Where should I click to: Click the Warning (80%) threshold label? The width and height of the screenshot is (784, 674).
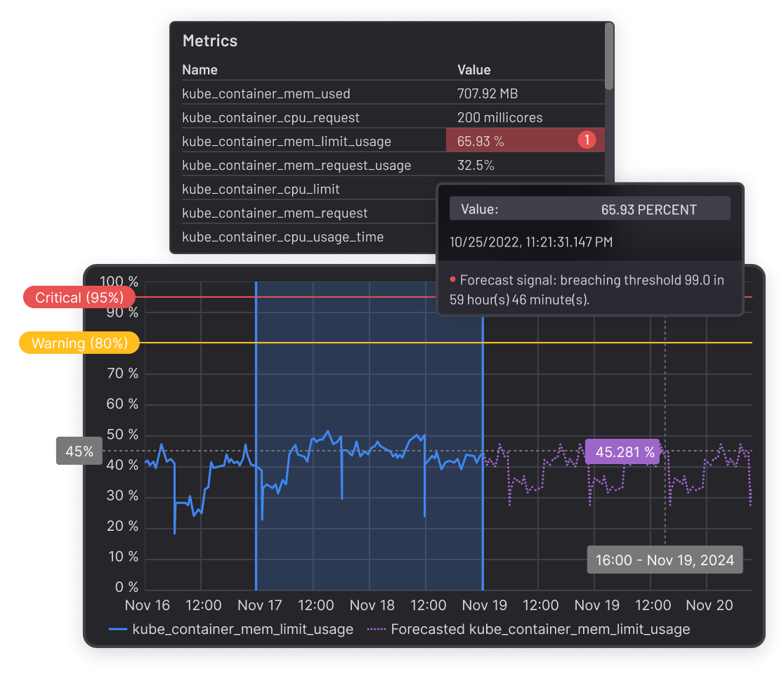click(x=79, y=343)
